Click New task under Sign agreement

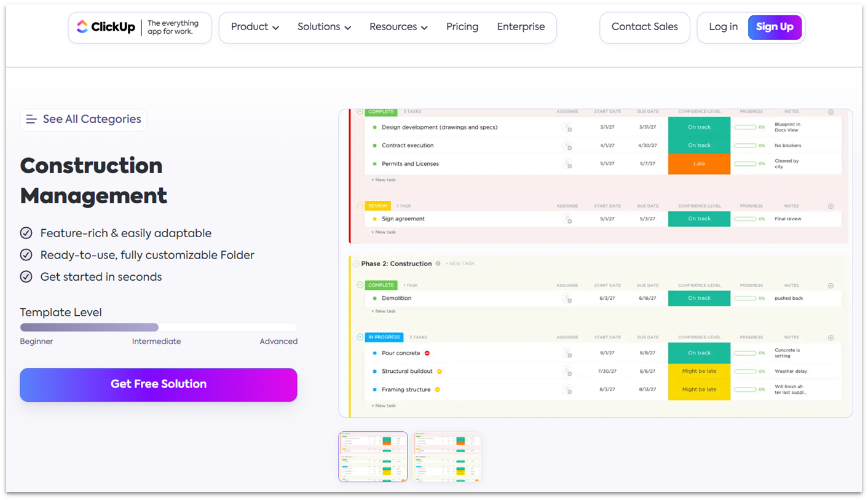[384, 232]
